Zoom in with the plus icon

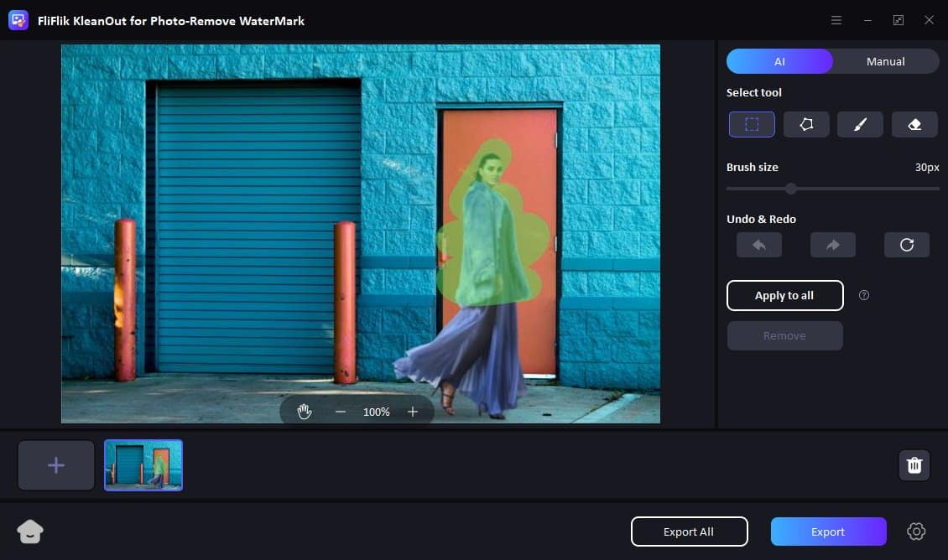pyautogui.click(x=413, y=412)
